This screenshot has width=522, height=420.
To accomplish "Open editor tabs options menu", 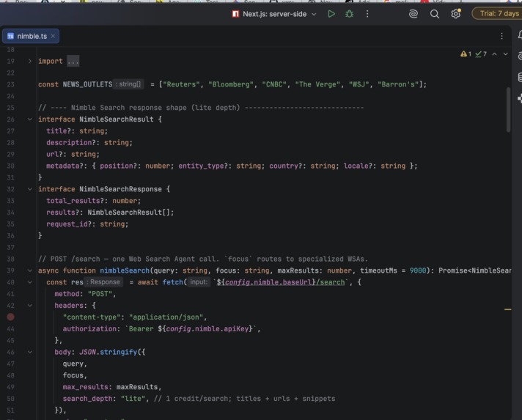I will pos(501,36).
